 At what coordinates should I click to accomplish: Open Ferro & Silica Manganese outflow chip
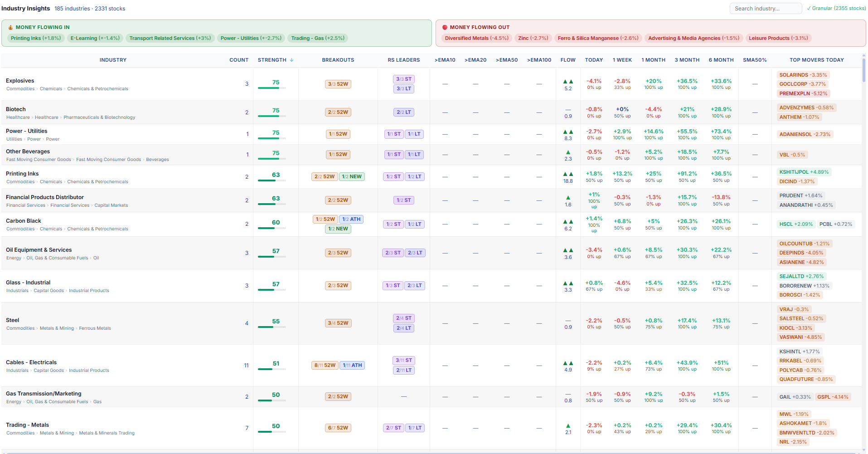coord(598,38)
